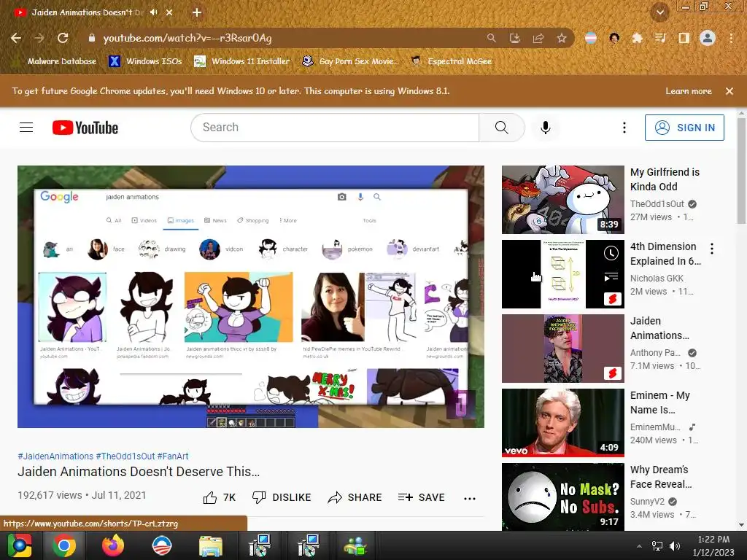747x560 pixels.
Task: Mute the tab using the speaker icon
Action: pos(153,12)
